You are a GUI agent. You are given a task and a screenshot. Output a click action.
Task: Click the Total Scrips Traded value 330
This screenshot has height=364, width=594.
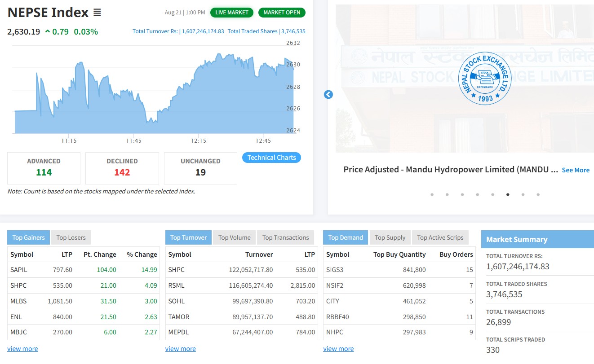pos(493,350)
